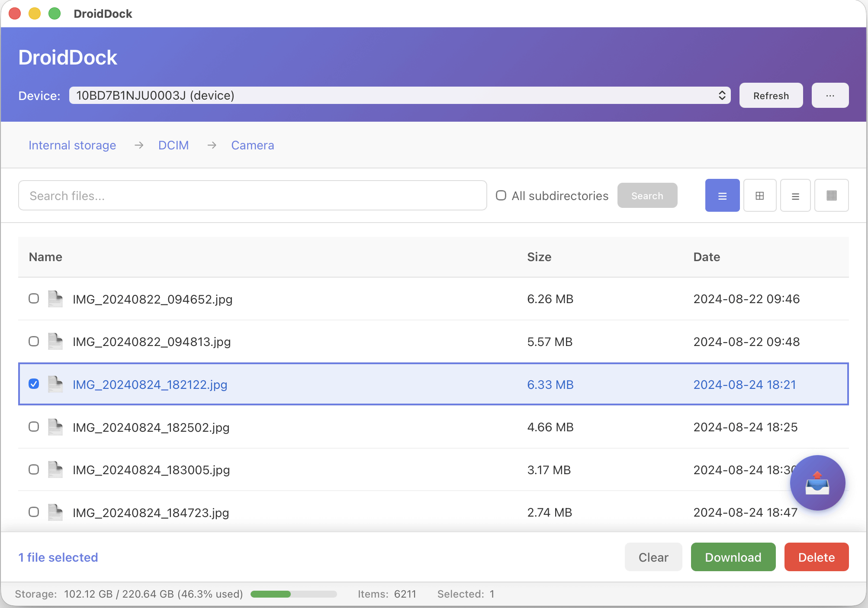
Task: Sort files by Size column header
Action: point(539,257)
